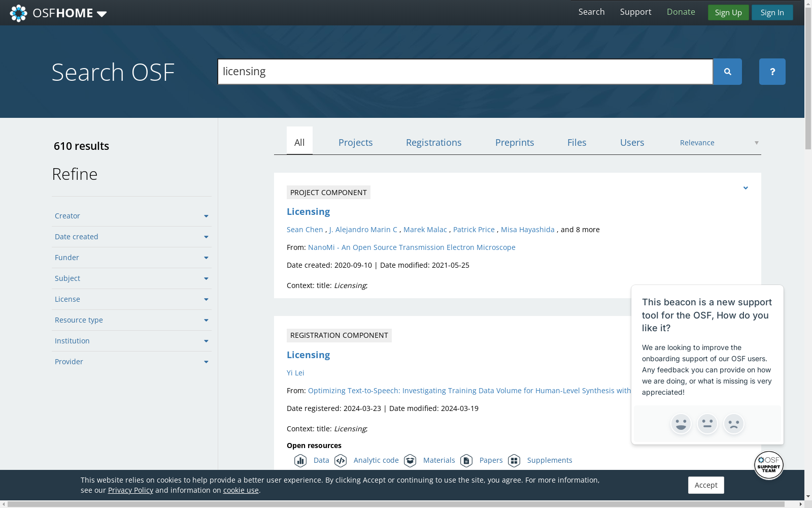
Task: Click the 610 results count text
Action: click(x=81, y=146)
